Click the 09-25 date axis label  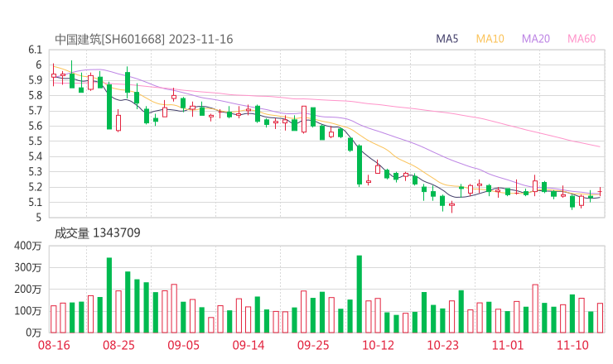coord(313,345)
